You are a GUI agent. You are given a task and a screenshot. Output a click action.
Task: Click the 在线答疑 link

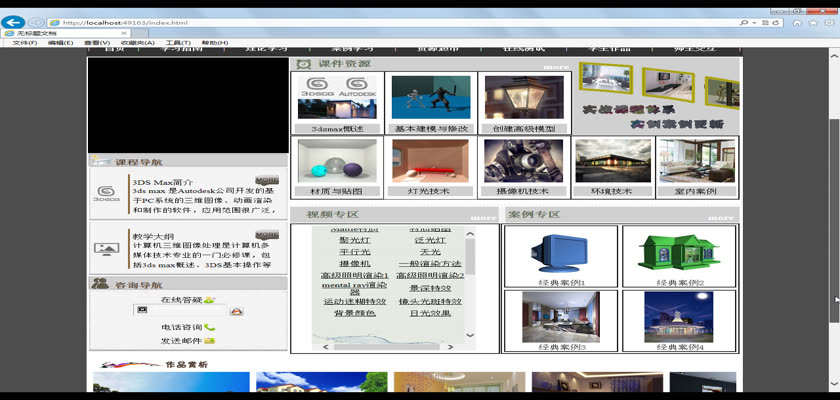(182, 300)
